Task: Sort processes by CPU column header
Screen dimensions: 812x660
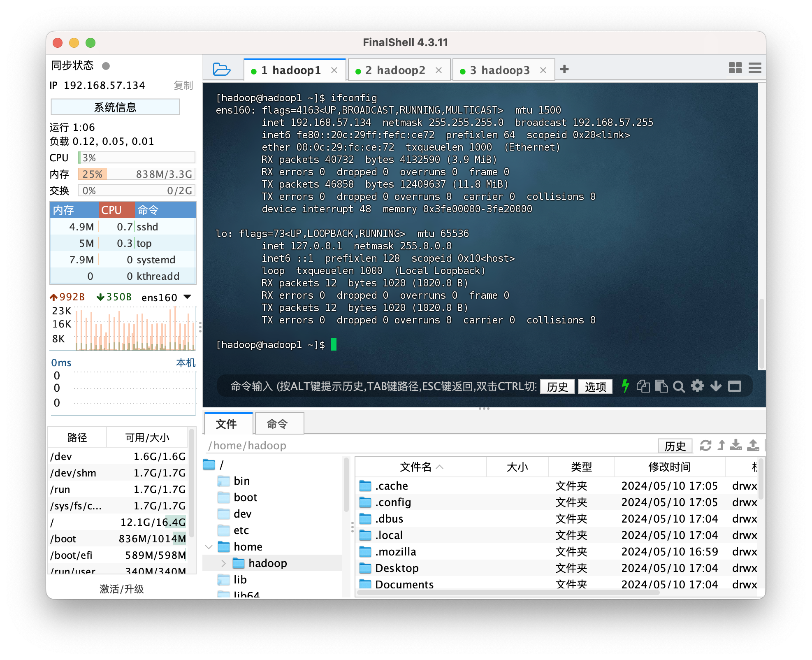Action: tap(116, 210)
